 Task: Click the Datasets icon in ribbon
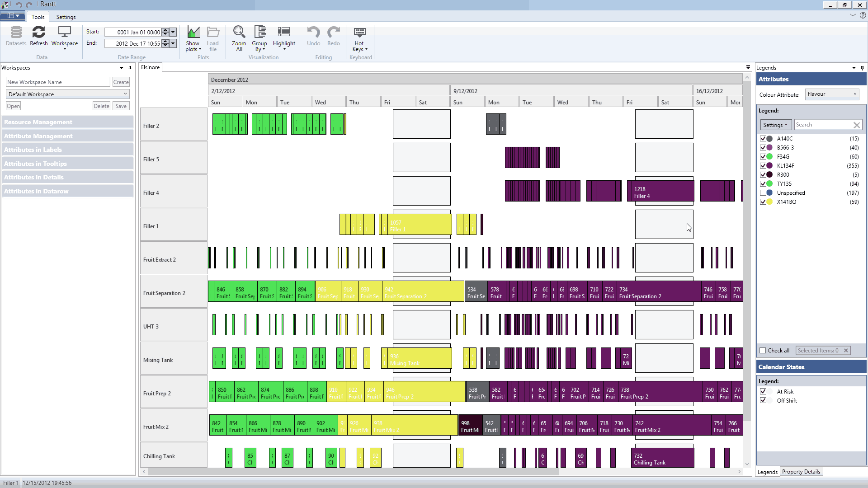[16, 33]
